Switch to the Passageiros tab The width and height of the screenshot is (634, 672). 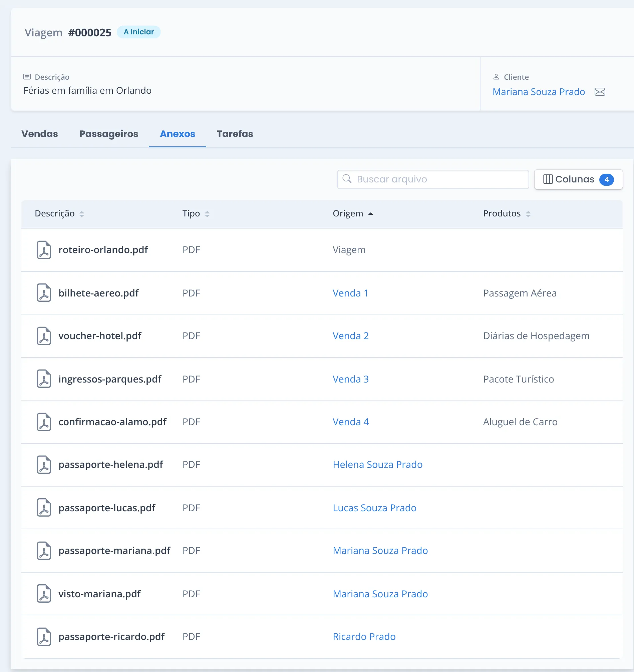[109, 134]
